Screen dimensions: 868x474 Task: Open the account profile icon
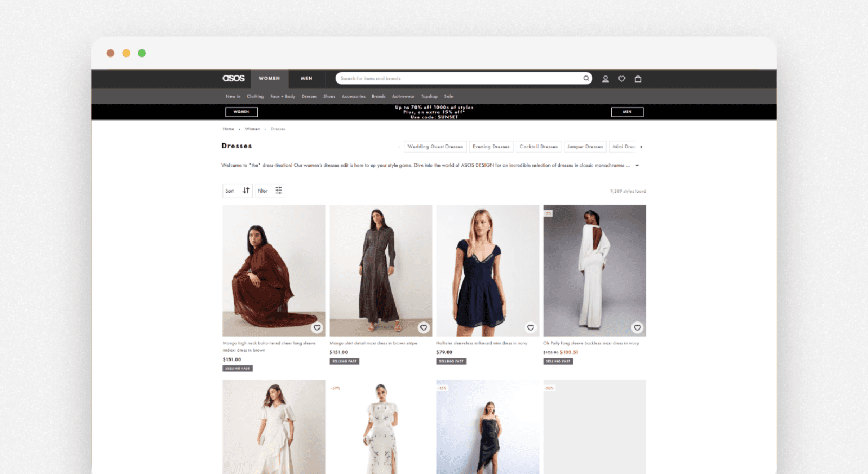tap(605, 79)
